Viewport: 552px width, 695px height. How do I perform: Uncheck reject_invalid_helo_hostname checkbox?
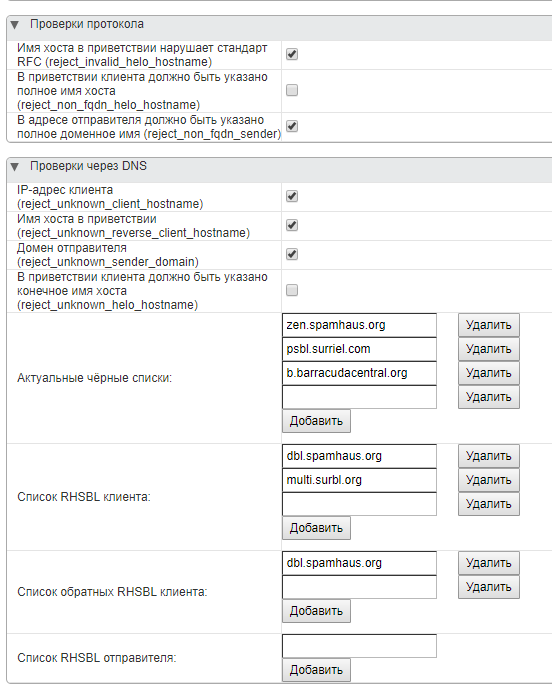point(292,55)
